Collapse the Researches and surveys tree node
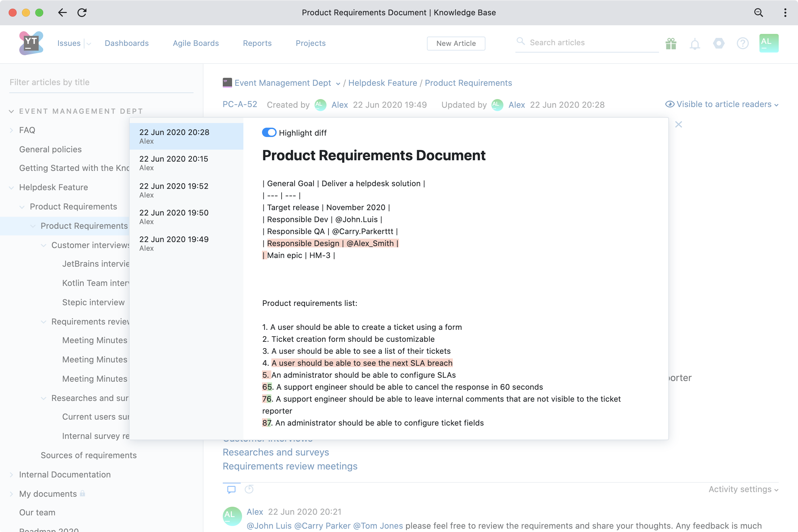This screenshot has height=532, width=798. coord(44,398)
